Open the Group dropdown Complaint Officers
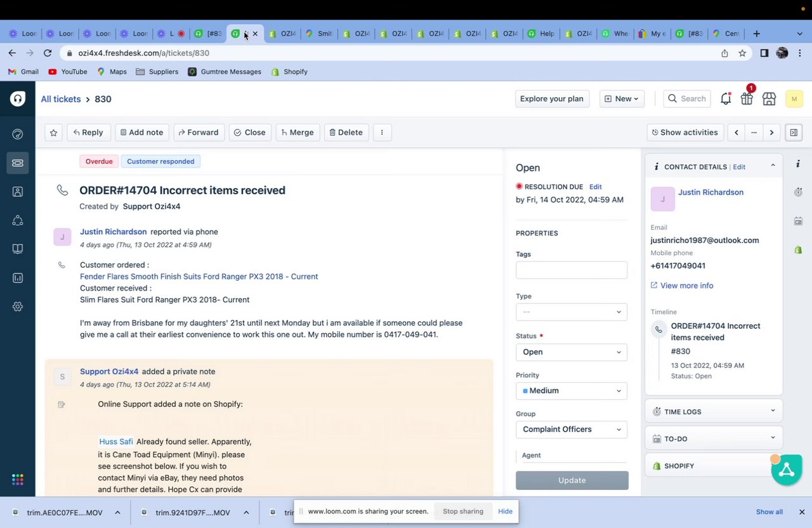 point(572,429)
